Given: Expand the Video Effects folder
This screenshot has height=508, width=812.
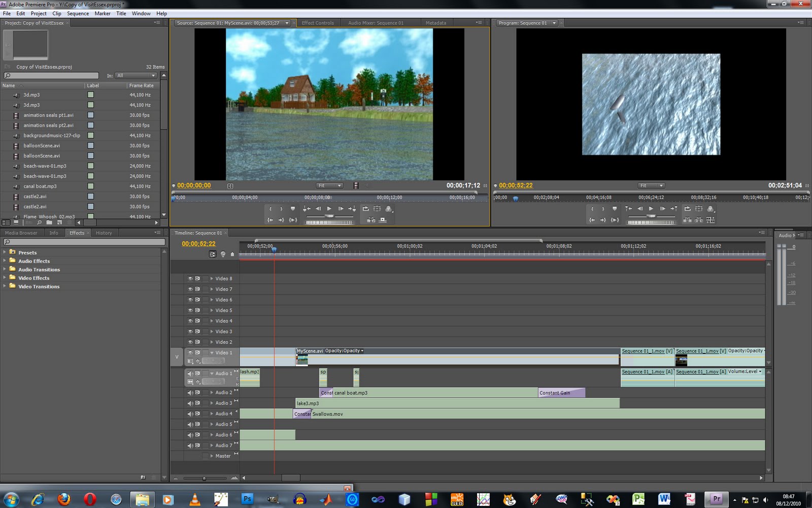Looking at the screenshot, I should pos(5,278).
